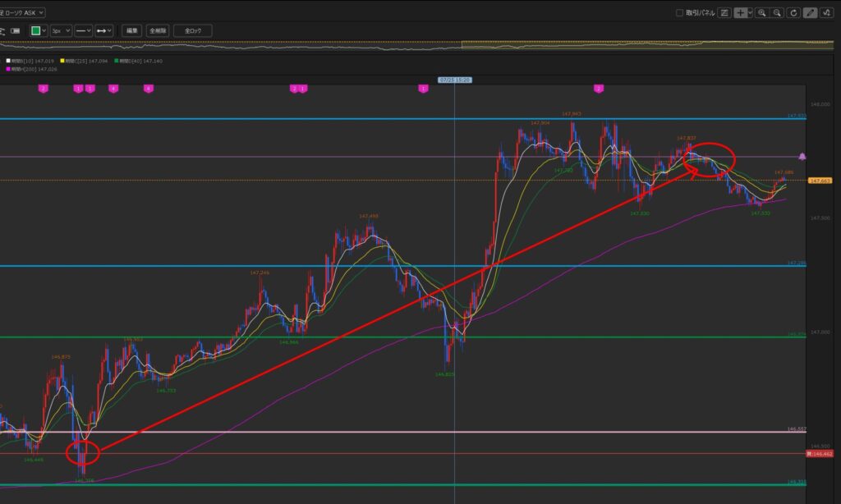
Task: Click the low price label 146.449
Action: (x=33, y=460)
